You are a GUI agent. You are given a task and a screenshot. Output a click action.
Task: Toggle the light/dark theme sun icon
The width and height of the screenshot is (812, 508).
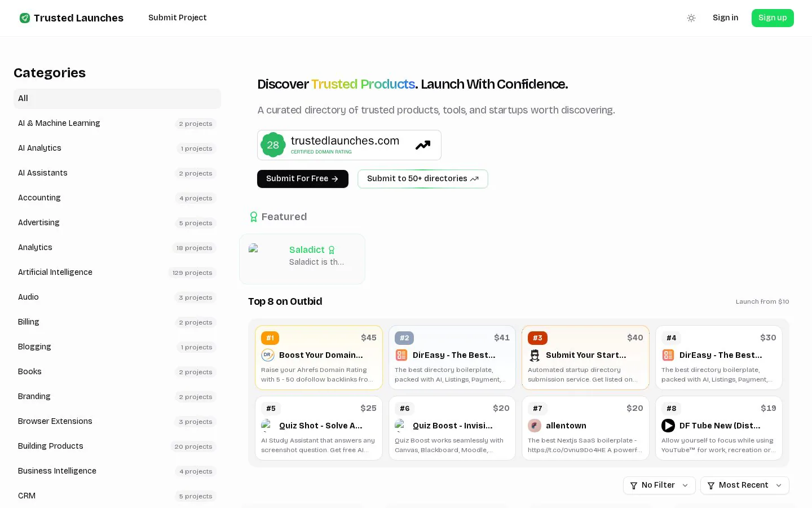tap(691, 18)
